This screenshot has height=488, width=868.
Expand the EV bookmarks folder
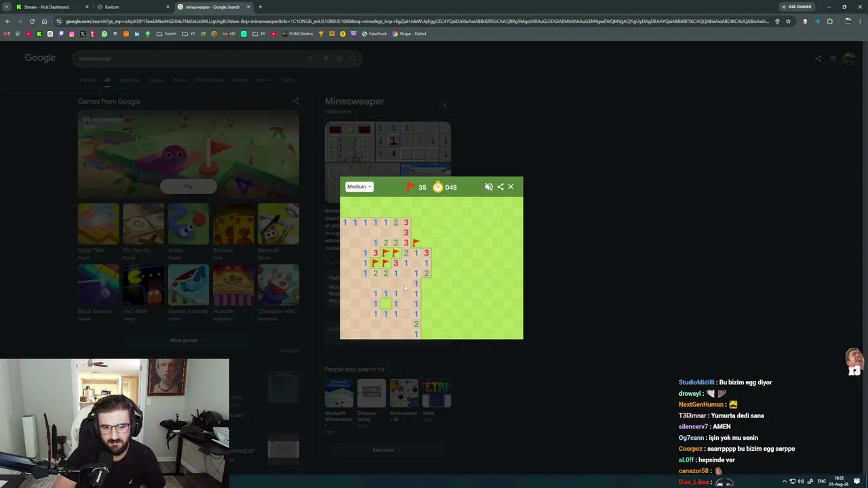[259, 34]
